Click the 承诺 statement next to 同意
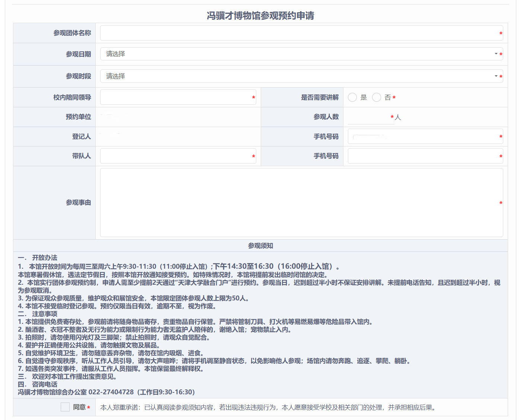The image size is (520, 420). tap(268, 407)
